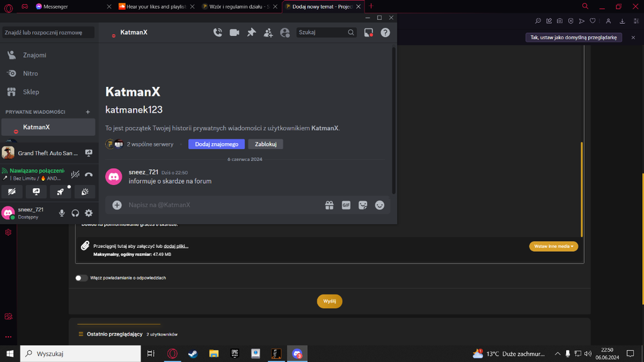644x362 pixels.
Task: Disconnect from the voice channel
Action: tap(89, 174)
